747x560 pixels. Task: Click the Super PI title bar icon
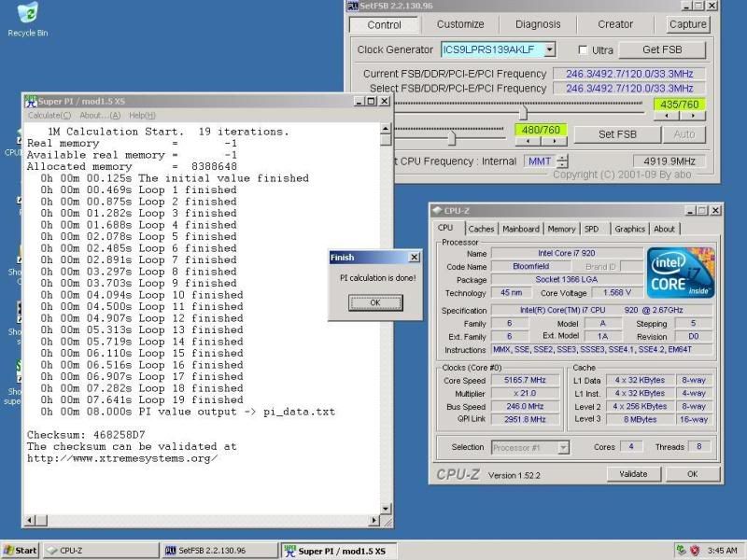pos(30,102)
